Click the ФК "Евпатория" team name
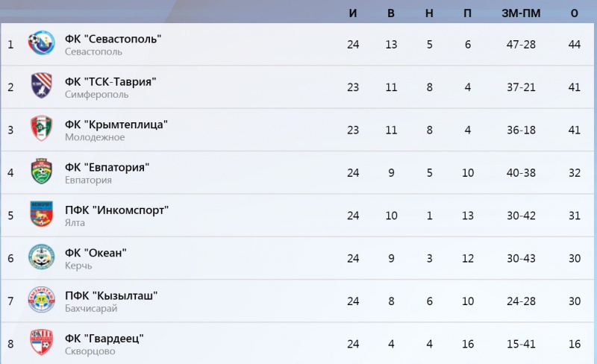The height and width of the screenshot is (364, 597). click(107, 167)
